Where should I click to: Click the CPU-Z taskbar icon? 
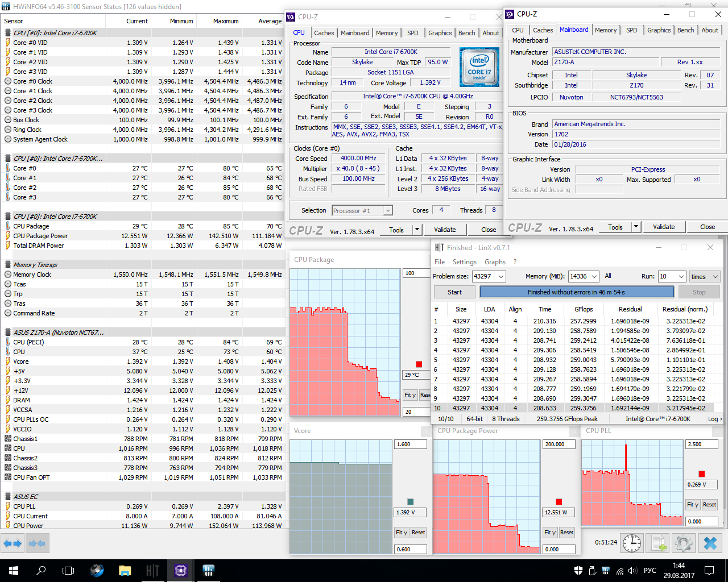point(181,571)
